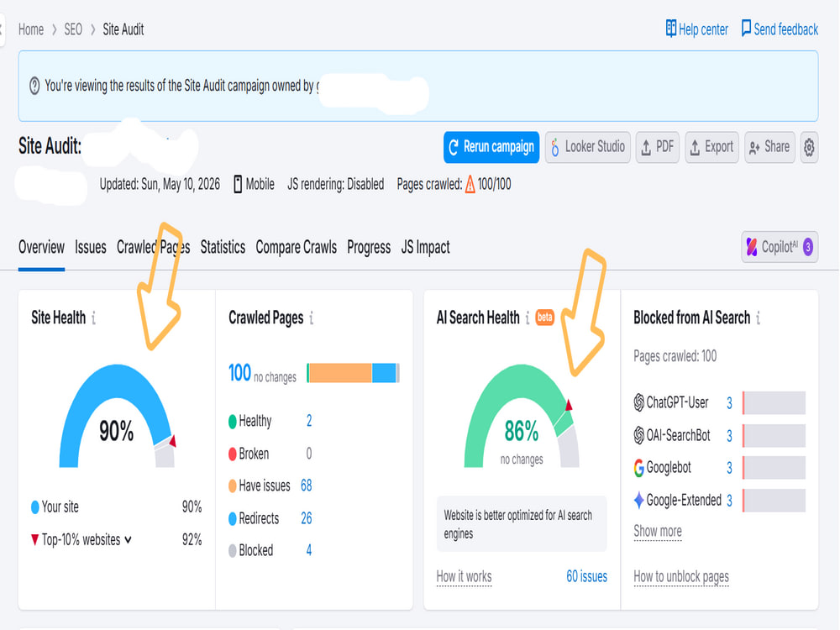Image resolution: width=840 pixels, height=630 pixels.
Task: Click the blue Your site legend dot
Action: click(x=34, y=507)
